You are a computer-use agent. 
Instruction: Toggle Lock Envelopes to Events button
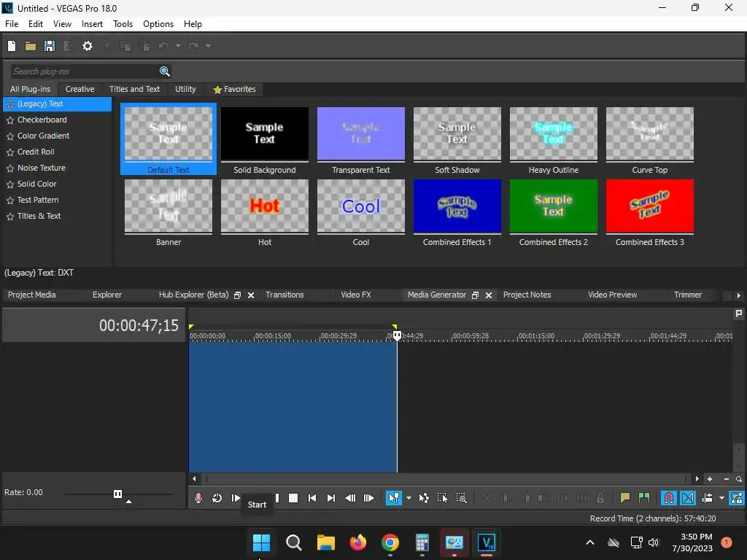(737, 498)
